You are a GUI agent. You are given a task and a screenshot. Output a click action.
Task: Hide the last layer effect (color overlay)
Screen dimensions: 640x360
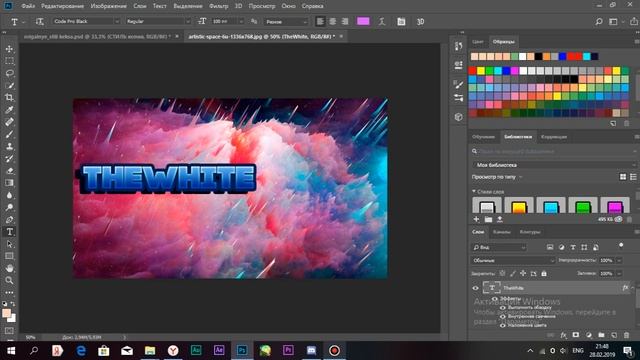click(x=503, y=325)
